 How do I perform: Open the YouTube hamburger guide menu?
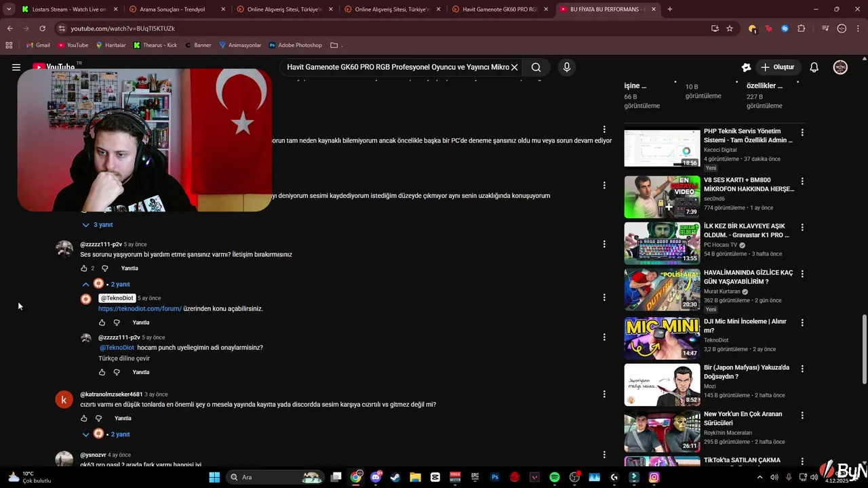[x=16, y=67]
